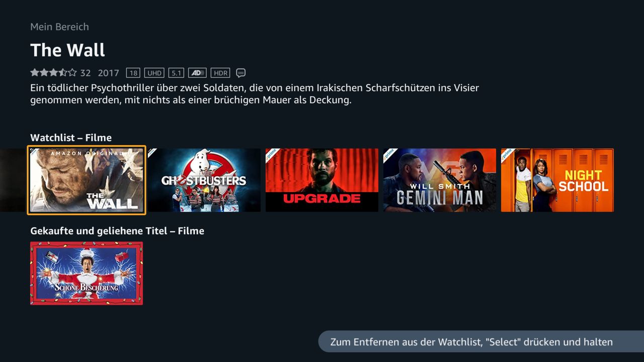Image resolution: width=644 pixels, height=362 pixels.
Task: Click the prime badge on Night School
Action: [x=508, y=154]
